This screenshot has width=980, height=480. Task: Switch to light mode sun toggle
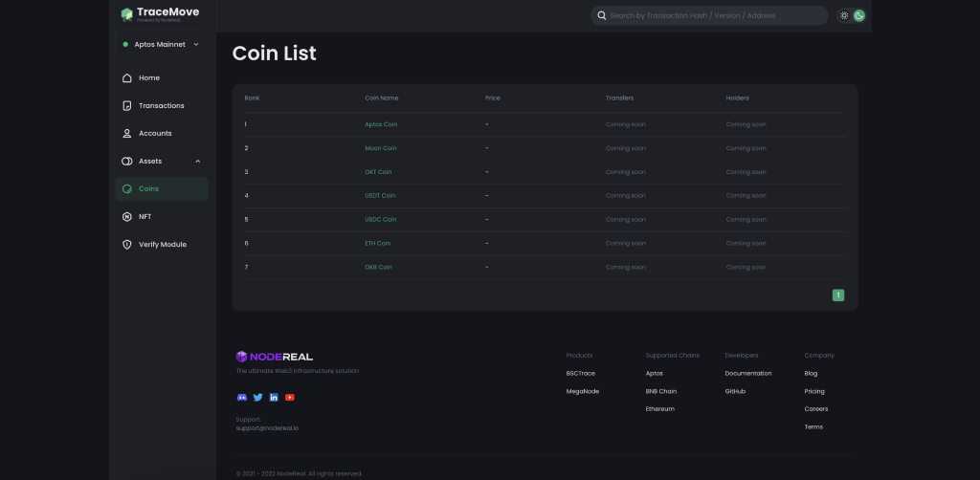(844, 15)
